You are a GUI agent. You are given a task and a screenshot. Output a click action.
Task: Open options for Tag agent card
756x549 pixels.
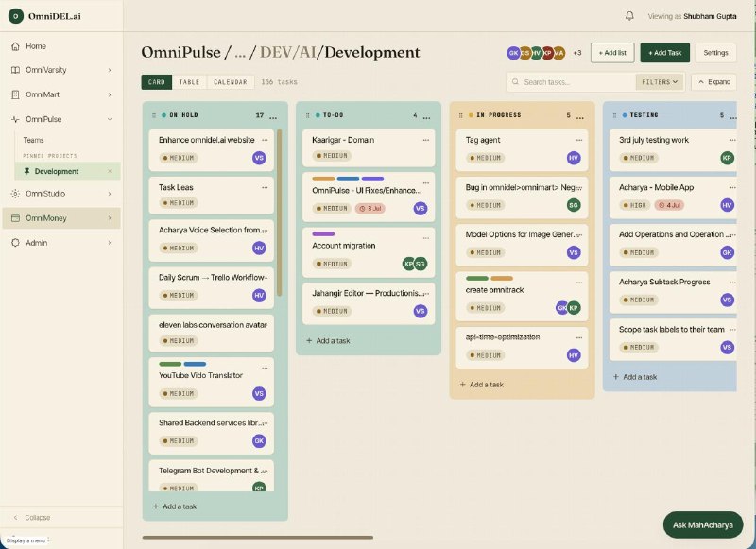pos(579,140)
